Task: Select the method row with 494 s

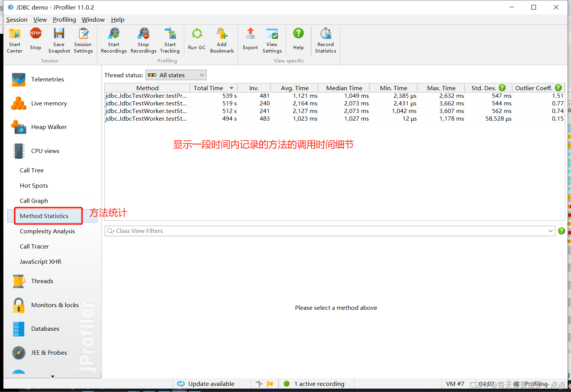Action: [335, 119]
